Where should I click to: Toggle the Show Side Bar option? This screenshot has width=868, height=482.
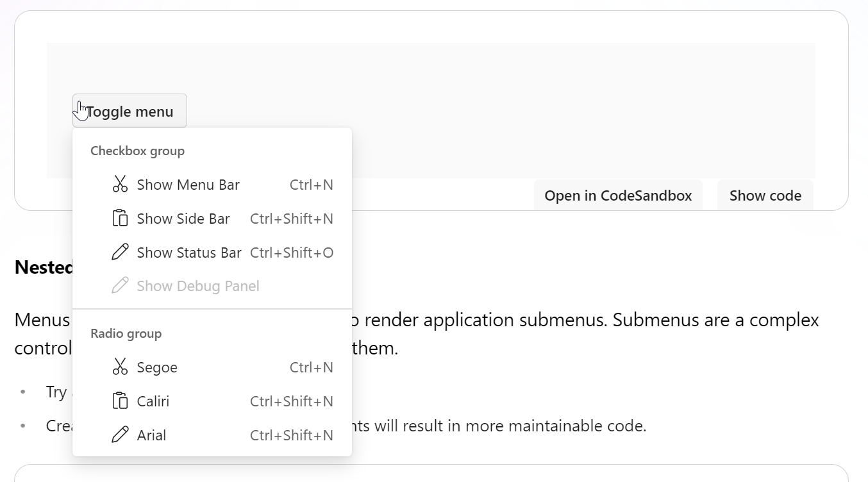click(183, 219)
